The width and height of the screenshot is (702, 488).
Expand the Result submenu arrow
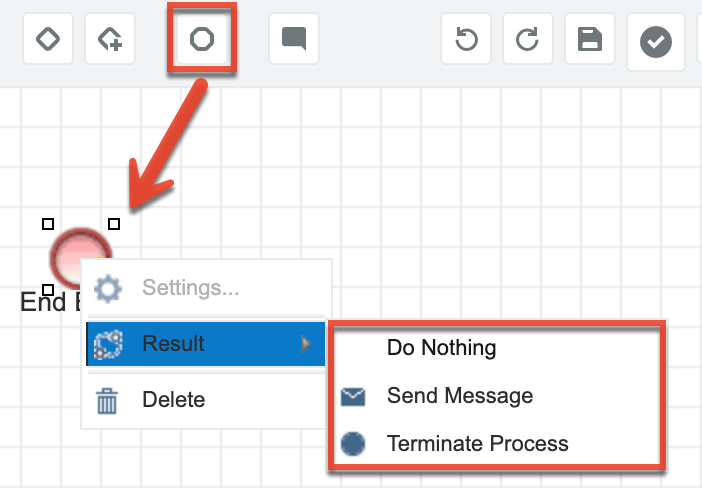point(306,344)
